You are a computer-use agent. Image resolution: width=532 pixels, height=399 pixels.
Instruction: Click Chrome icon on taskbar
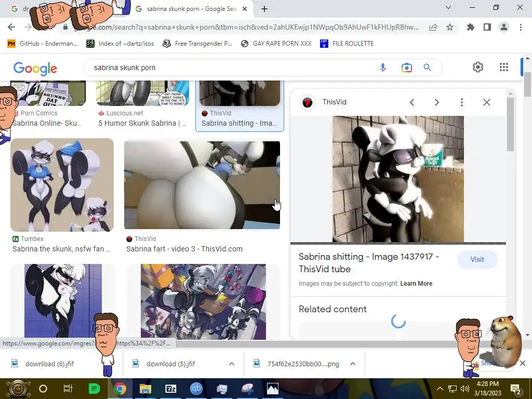tap(119, 389)
